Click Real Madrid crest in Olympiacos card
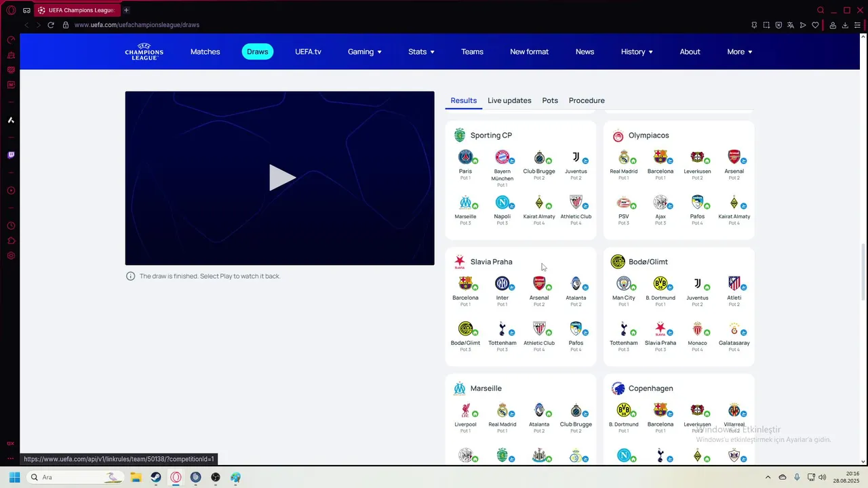This screenshot has height=488, width=868. [624, 157]
